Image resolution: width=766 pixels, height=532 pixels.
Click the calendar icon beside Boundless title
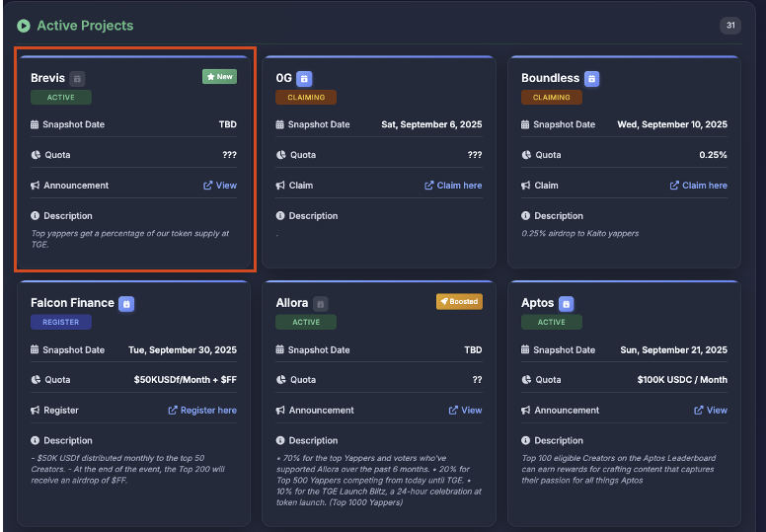pyautogui.click(x=591, y=79)
